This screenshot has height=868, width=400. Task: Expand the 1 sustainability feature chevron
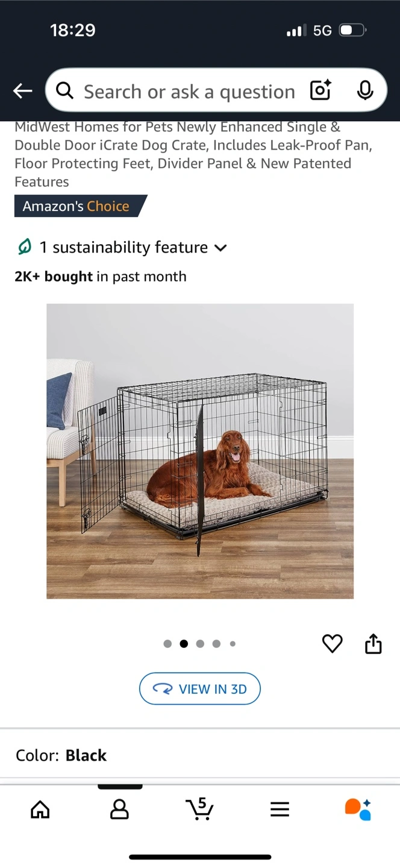click(220, 248)
